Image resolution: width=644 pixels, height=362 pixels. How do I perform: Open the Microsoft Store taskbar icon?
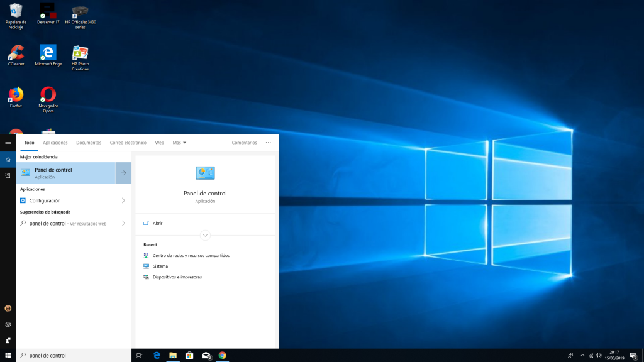point(189,355)
